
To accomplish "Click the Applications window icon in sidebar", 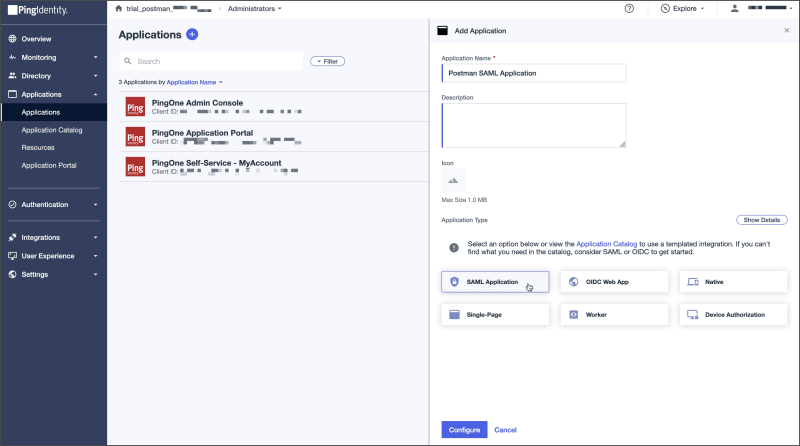I will (x=12, y=94).
